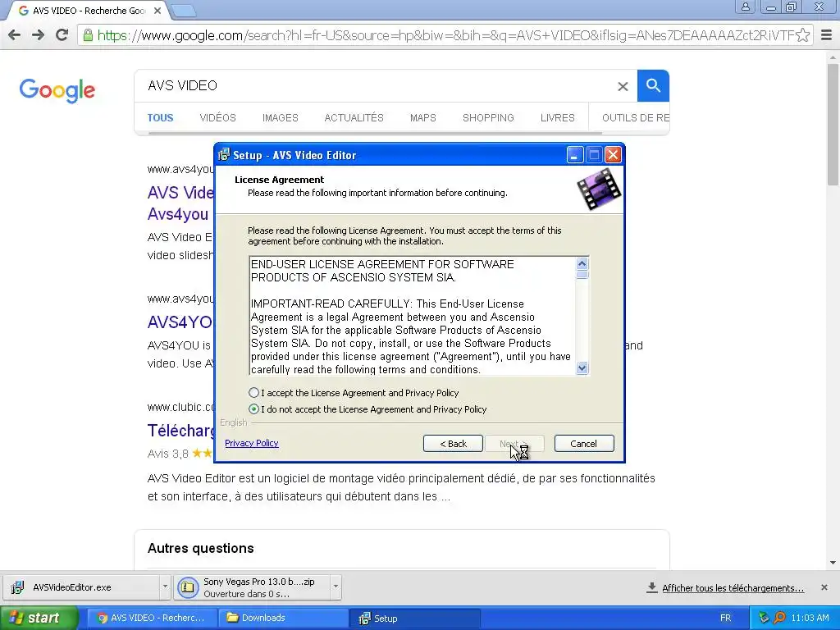Open the Privacy Policy link in setup
Viewport: 840px width, 630px height.
tap(251, 443)
